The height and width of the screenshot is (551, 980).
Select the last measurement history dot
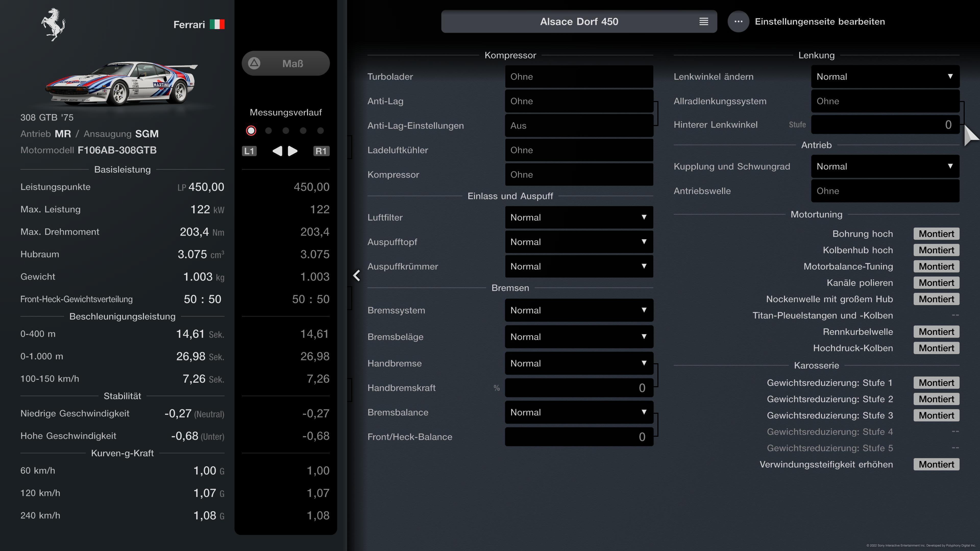pyautogui.click(x=320, y=131)
